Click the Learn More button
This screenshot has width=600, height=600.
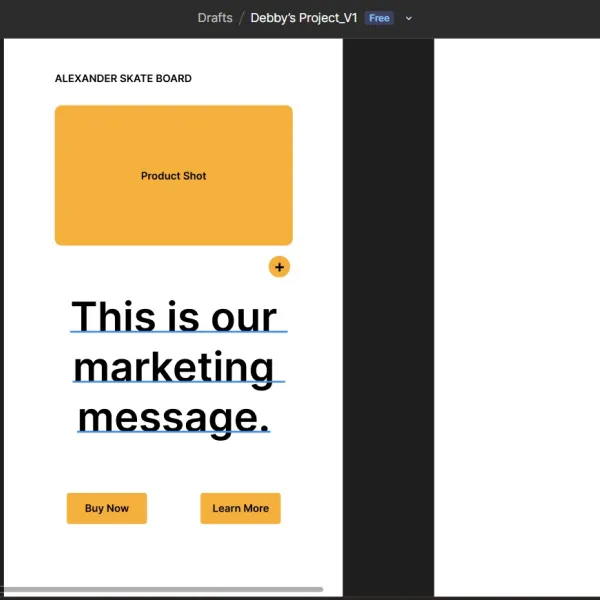pos(240,508)
